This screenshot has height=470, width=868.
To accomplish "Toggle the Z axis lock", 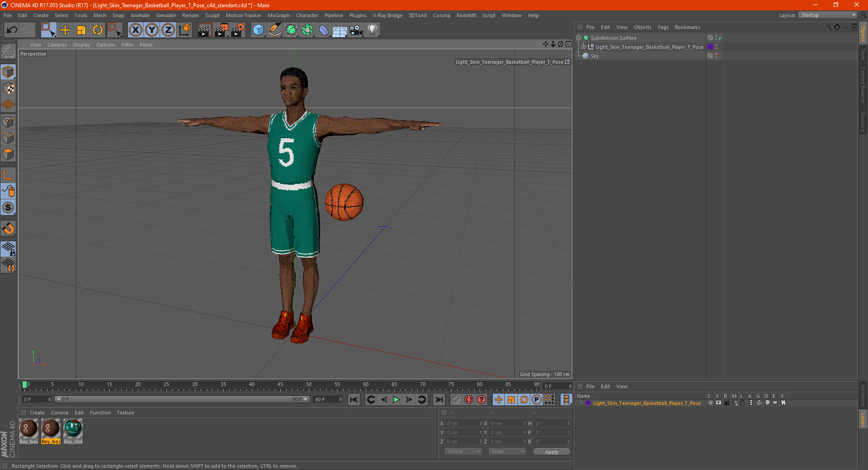I will pos(168,30).
